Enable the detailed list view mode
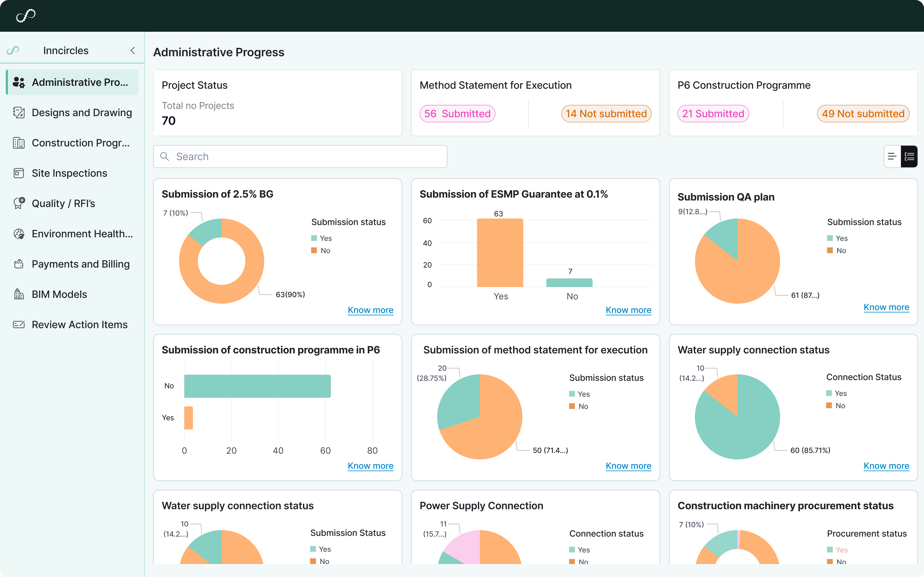The width and height of the screenshot is (924, 577). click(x=909, y=156)
